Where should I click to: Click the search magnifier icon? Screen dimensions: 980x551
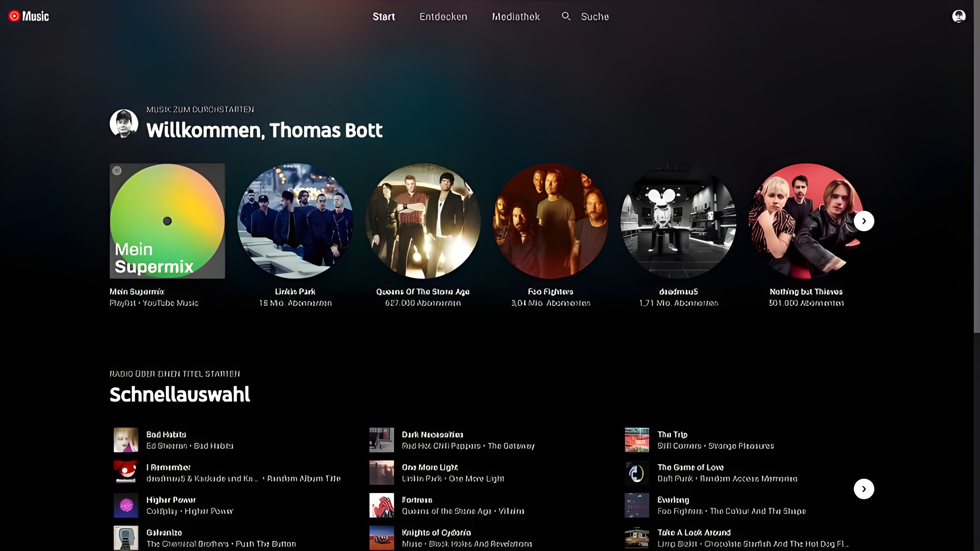click(x=566, y=16)
